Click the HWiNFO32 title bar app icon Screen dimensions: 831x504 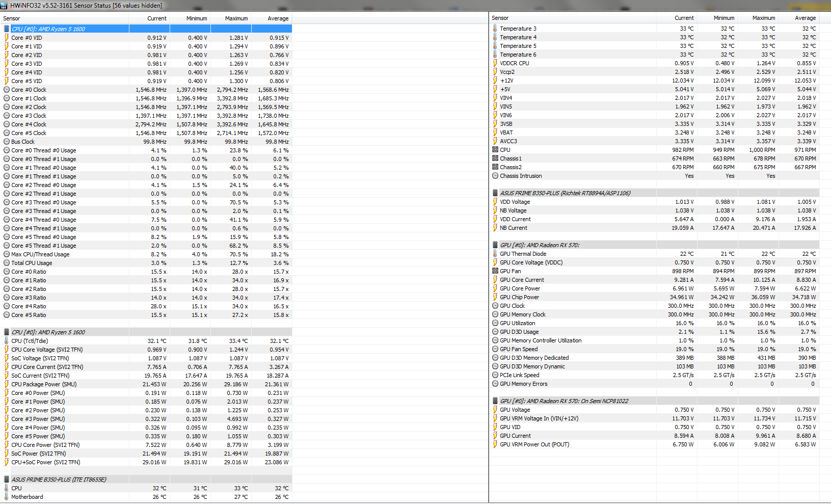(5, 5)
